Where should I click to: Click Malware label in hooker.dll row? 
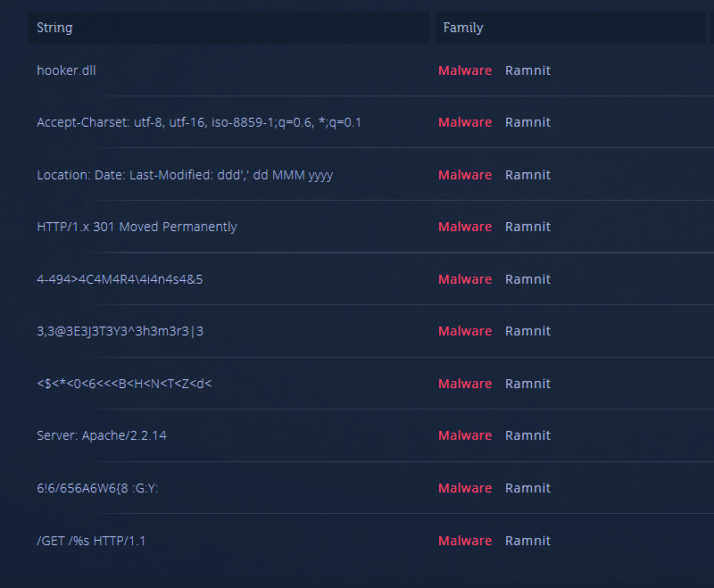(x=465, y=70)
